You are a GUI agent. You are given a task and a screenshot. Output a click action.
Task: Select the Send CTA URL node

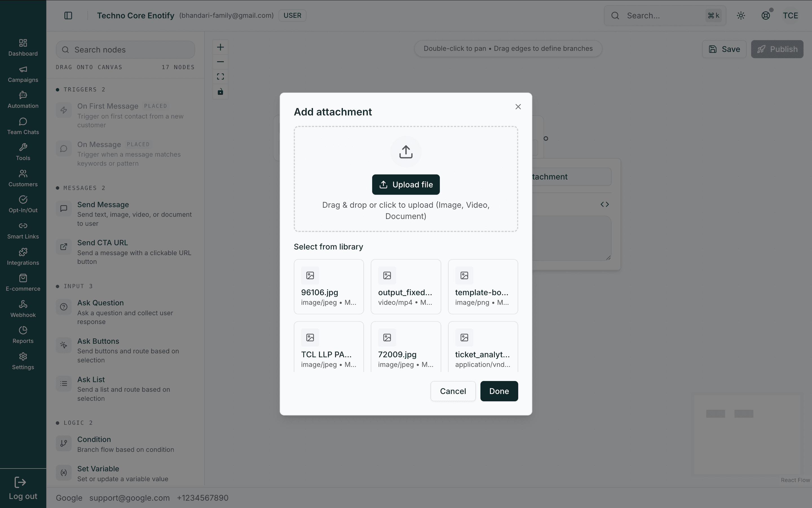(125, 252)
